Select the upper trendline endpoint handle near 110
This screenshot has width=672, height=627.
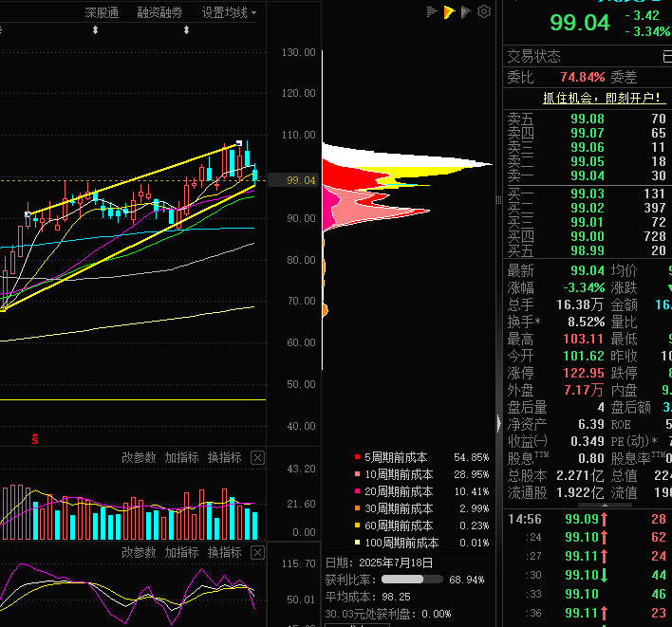click(x=239, y=143)
